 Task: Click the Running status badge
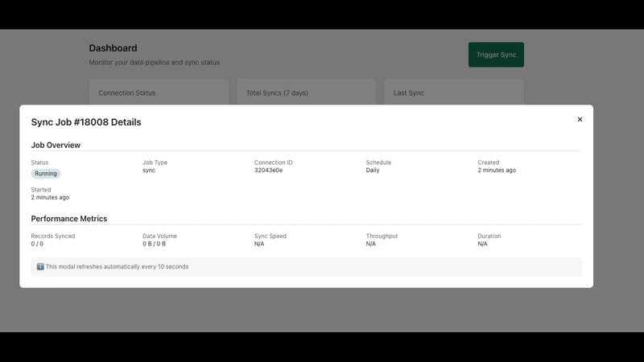click(x=46, y=174)
